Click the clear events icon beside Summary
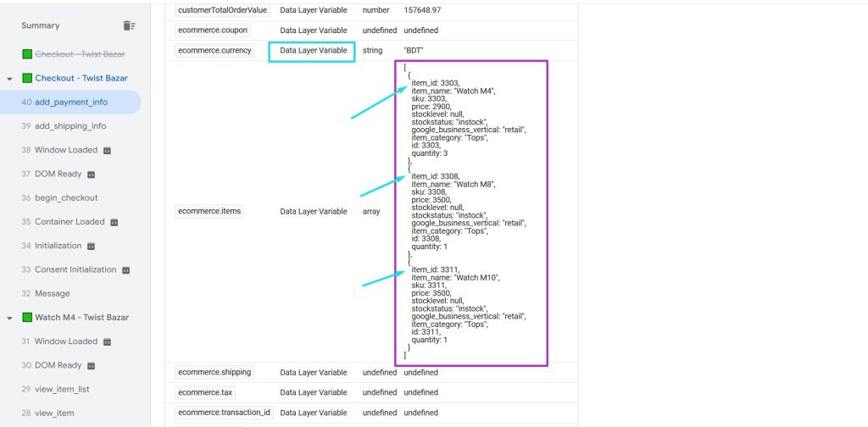 [x=129, y=25]
